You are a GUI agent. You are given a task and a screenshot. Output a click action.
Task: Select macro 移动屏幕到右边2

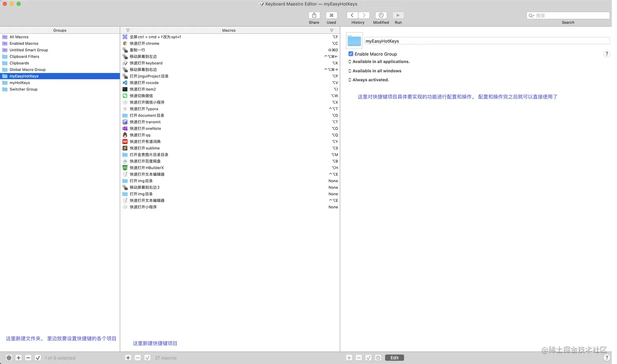click(230, 187)
